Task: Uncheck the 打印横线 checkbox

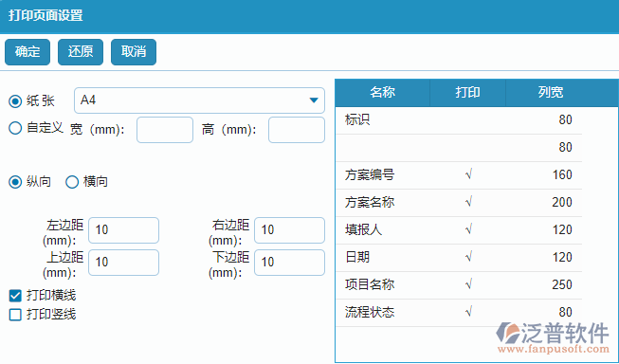Action: pos(15,296)
